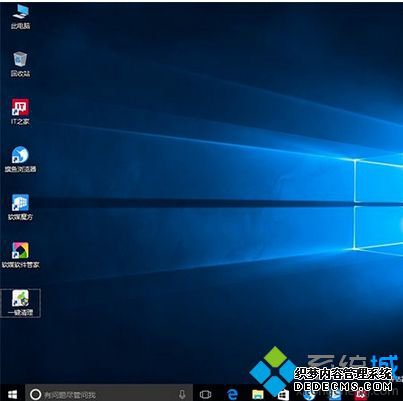Select the 软媒魔方 desktop shortcut
The height and width of the screenshot is (401, 403).
20,208
